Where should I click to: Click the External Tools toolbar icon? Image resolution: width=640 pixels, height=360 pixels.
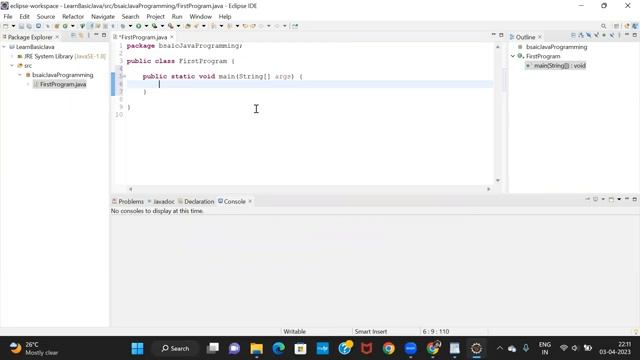(x=171, y=26)
